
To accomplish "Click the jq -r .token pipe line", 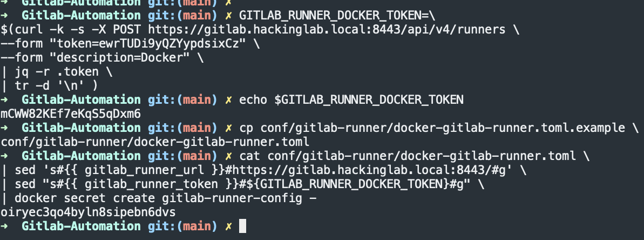I will (x=56, y=72).
